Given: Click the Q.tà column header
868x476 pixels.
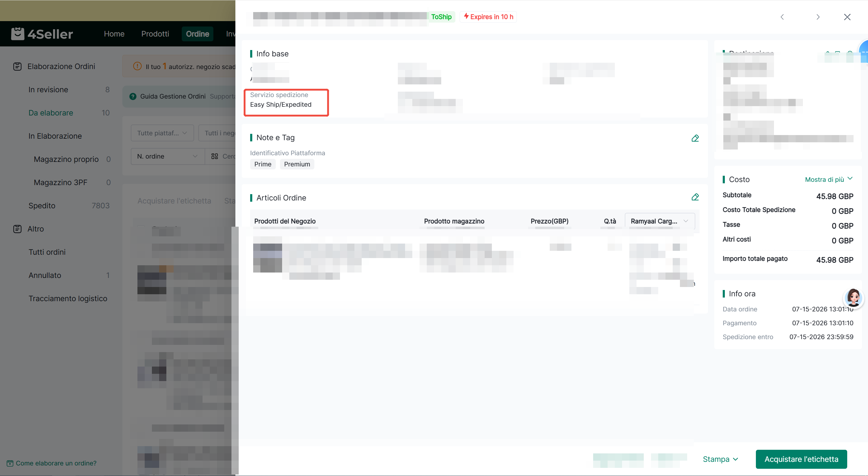Looking at the screenshot, I should pyautogui.click(x=609, y=221).
